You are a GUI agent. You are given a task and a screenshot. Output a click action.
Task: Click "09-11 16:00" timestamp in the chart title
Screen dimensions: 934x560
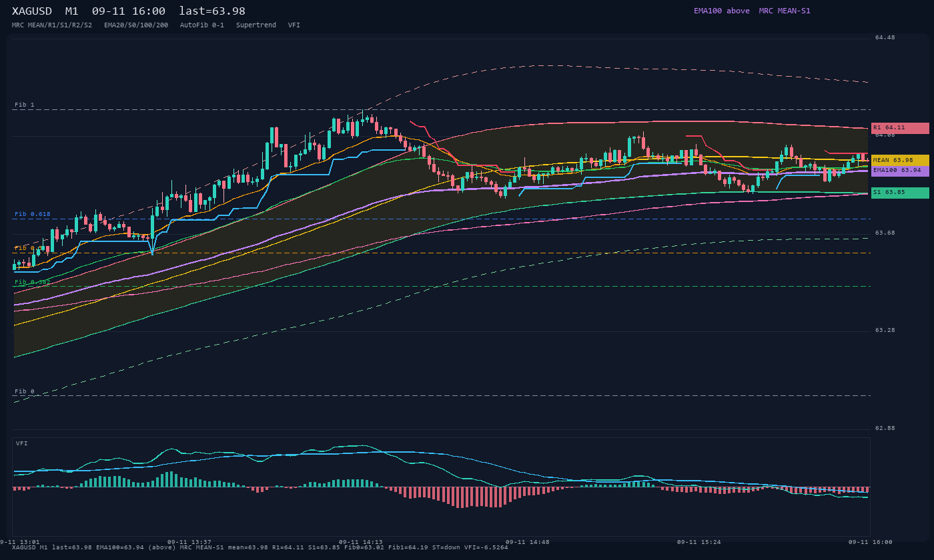pyautogui.click(x=129, y=11)
